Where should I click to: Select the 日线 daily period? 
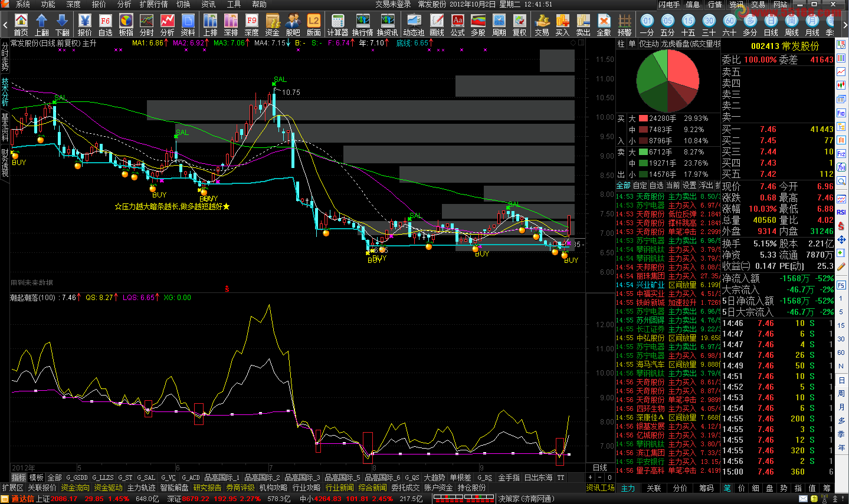click(771, 25)
